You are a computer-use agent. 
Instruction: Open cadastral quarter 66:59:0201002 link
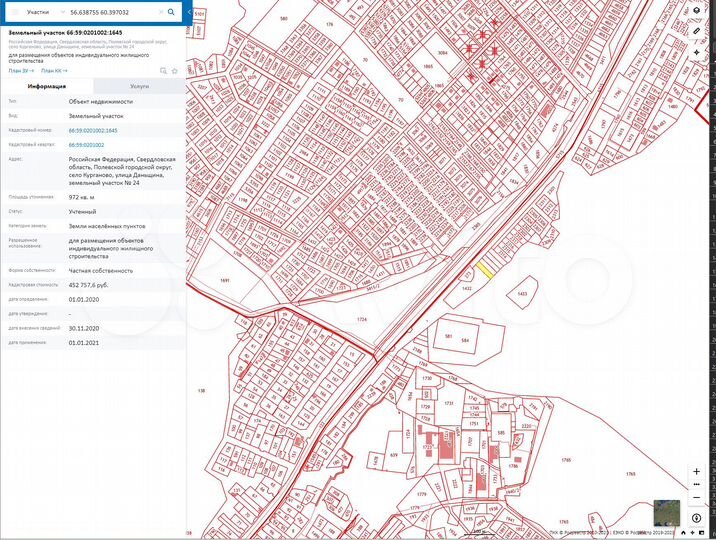click(86, 145)
